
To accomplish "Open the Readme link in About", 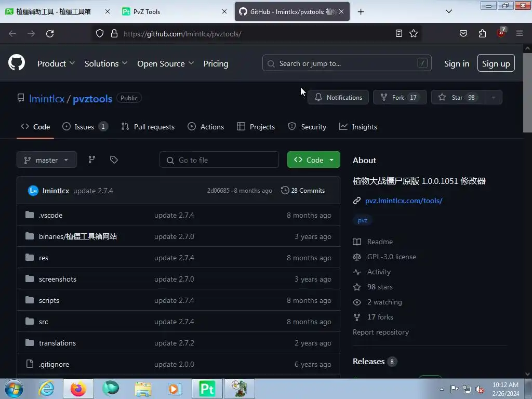I will 380,242.
